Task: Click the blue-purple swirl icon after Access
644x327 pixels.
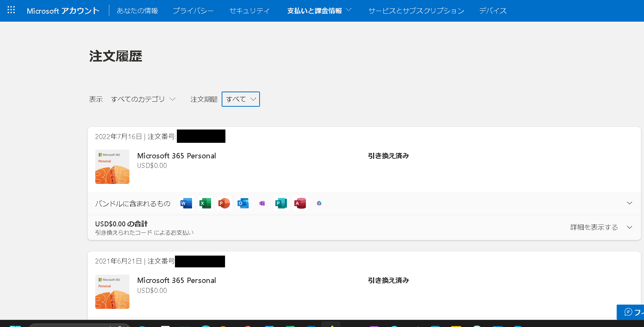Action: pos(319,203)
